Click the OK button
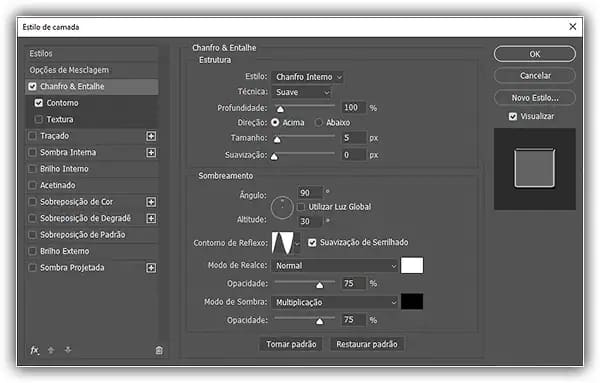600x383 pixels. point(535,54)
